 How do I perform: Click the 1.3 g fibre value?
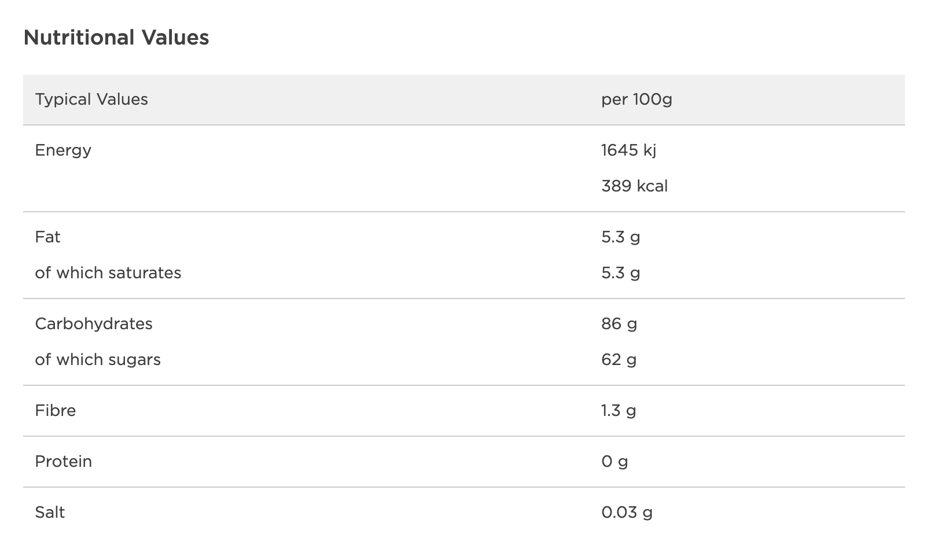[x=619, y=411]
